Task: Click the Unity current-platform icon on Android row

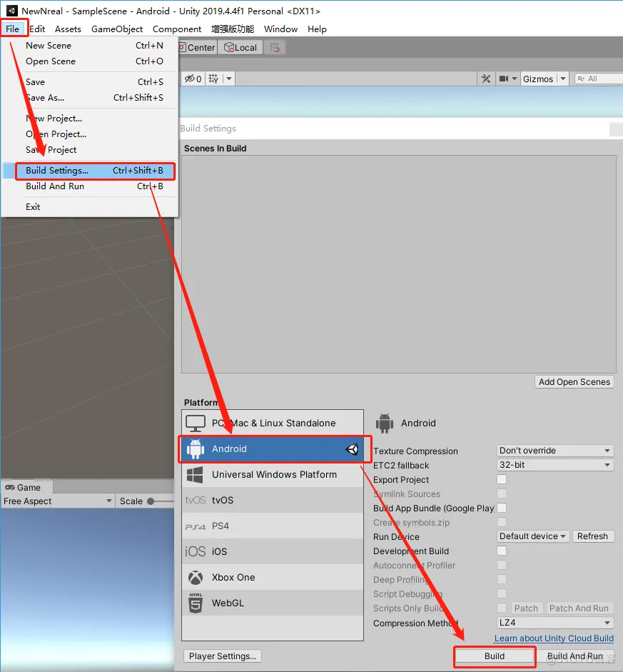Action: (x=352, y=449)
